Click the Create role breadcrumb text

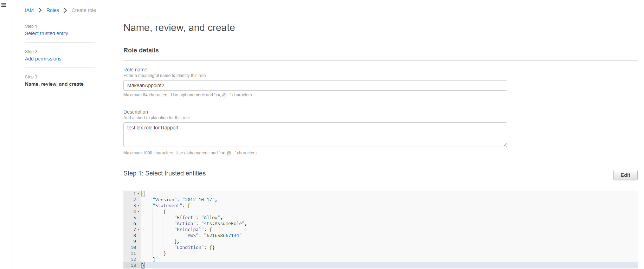(84, 10)
